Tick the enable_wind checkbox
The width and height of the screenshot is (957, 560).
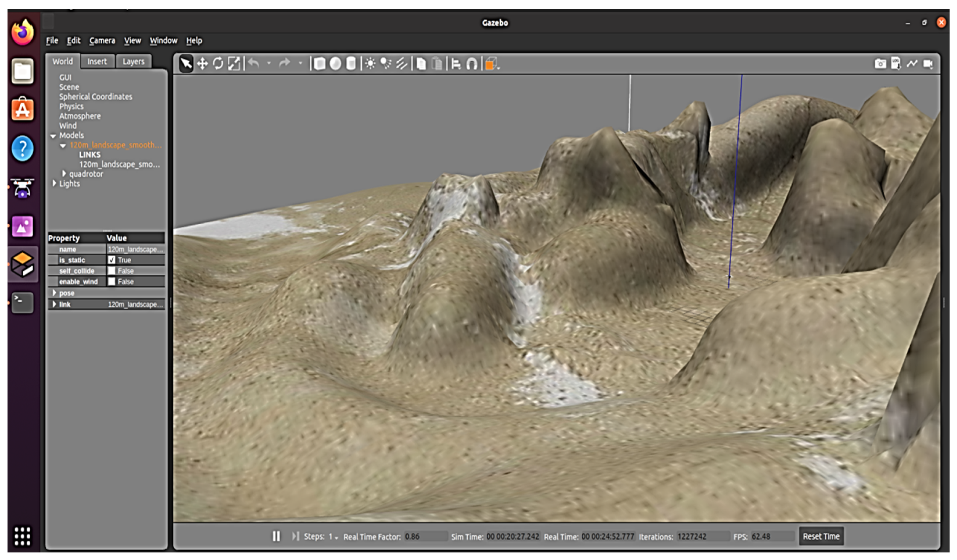tap(112, 282)
